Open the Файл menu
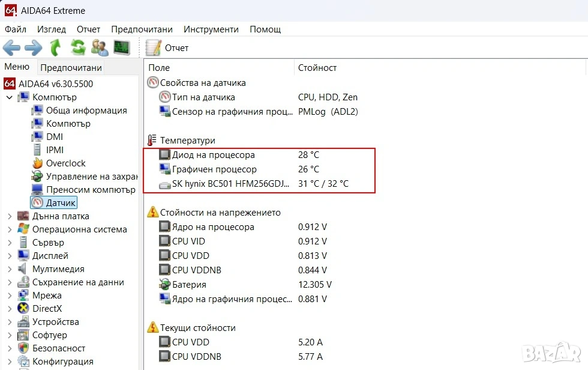 (x=16, y=29)
